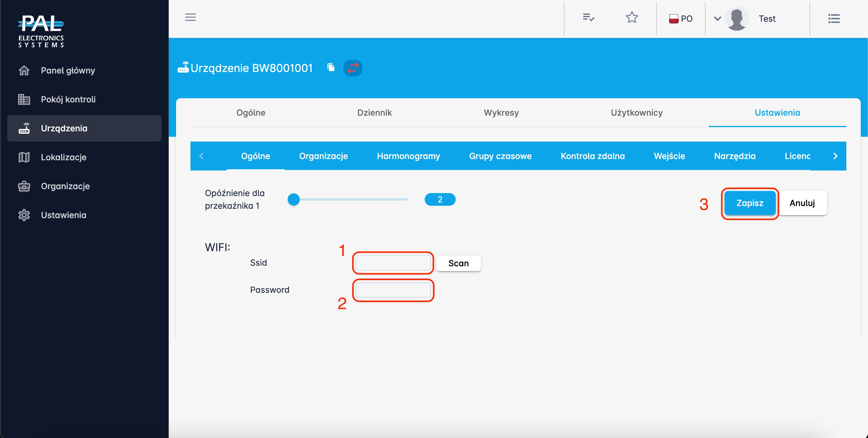This screenshot has height=438, width=868.
Task: Click the Lokalizacje map icon
Action: pyautogui.click(x=24, y=157)
